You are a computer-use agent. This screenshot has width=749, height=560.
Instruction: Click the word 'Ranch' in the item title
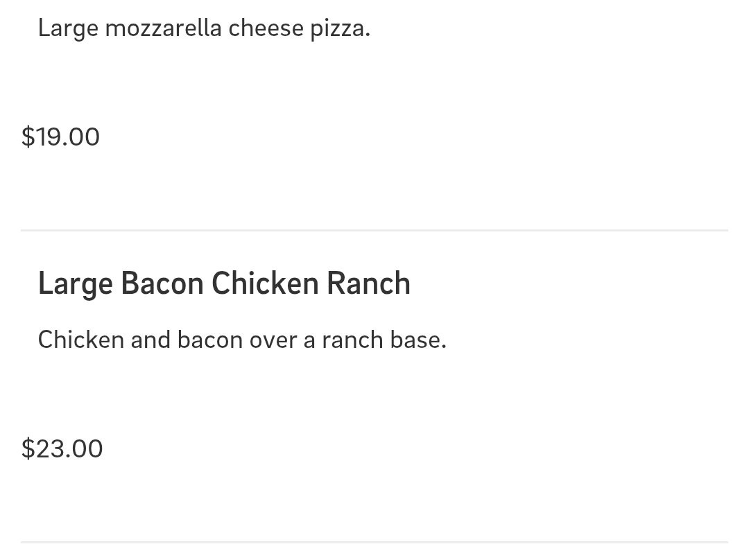368,283
